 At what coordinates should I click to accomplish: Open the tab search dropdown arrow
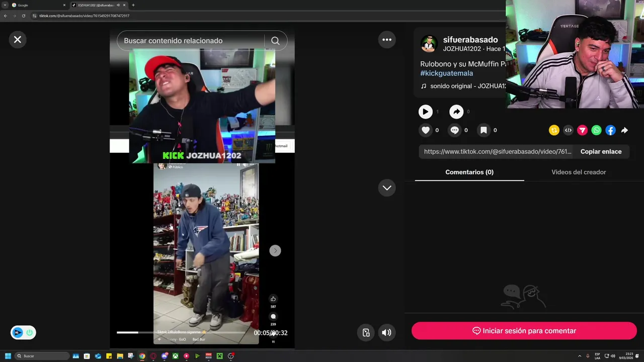point(5,5)
